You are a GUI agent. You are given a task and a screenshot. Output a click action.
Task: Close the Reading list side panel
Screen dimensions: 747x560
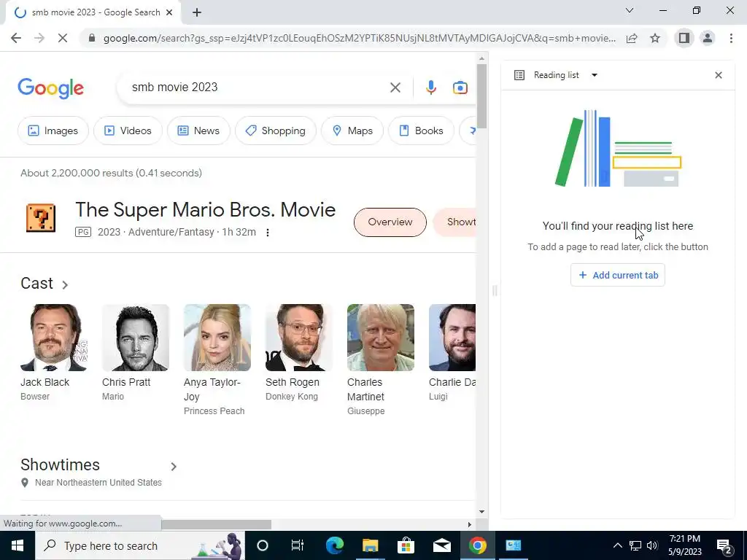(x=719, y=75)
